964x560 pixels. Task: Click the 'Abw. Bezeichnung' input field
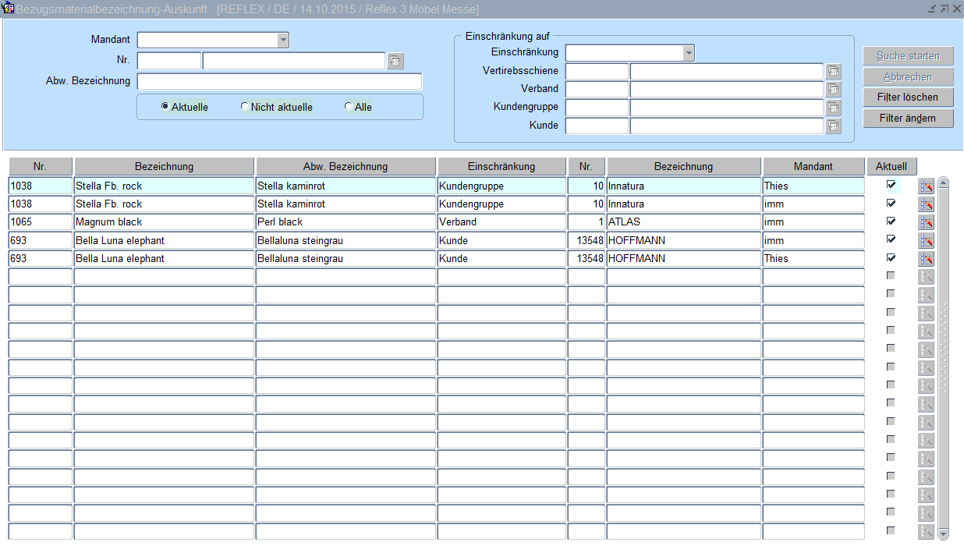point(279,81)
